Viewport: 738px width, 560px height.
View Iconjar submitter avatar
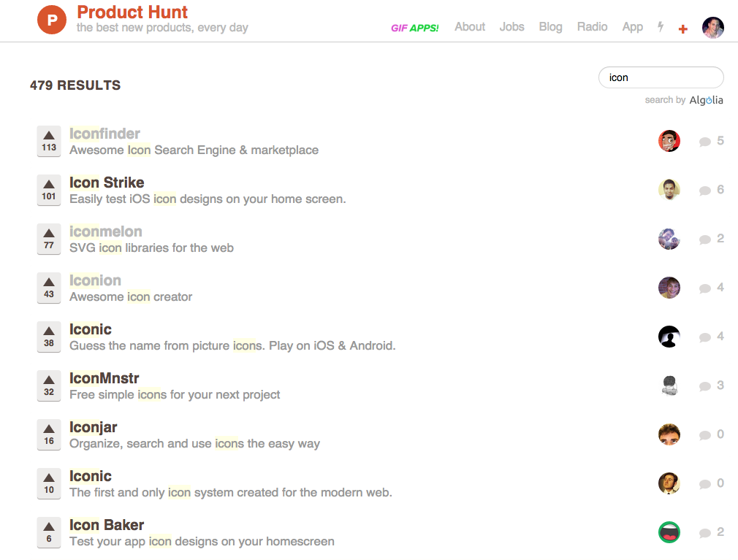point(669,434)
